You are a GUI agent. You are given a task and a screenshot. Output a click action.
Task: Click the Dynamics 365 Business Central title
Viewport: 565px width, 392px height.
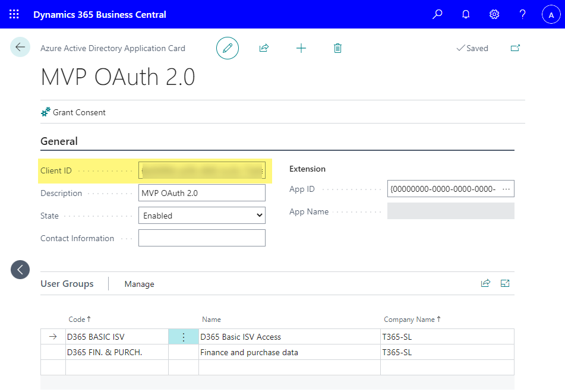point(100,14)
